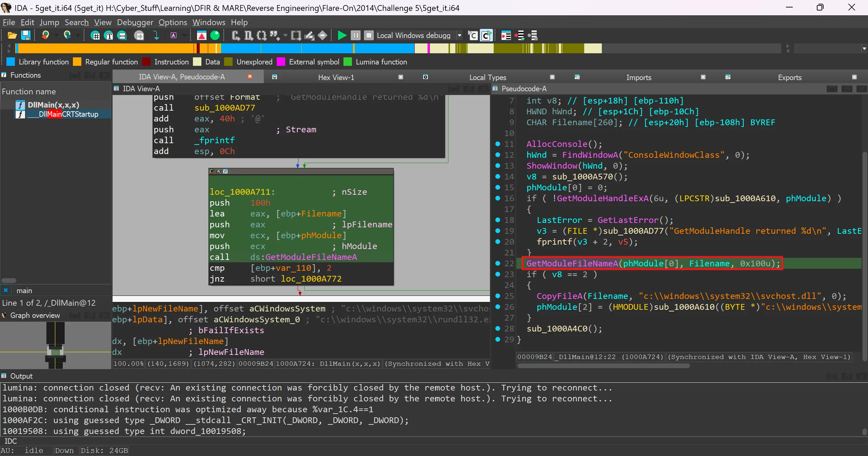Screen dimensions: 868x456
Task: Toggle the highlighted C debugger toolbar button
Action: click(x=486, y=35)
